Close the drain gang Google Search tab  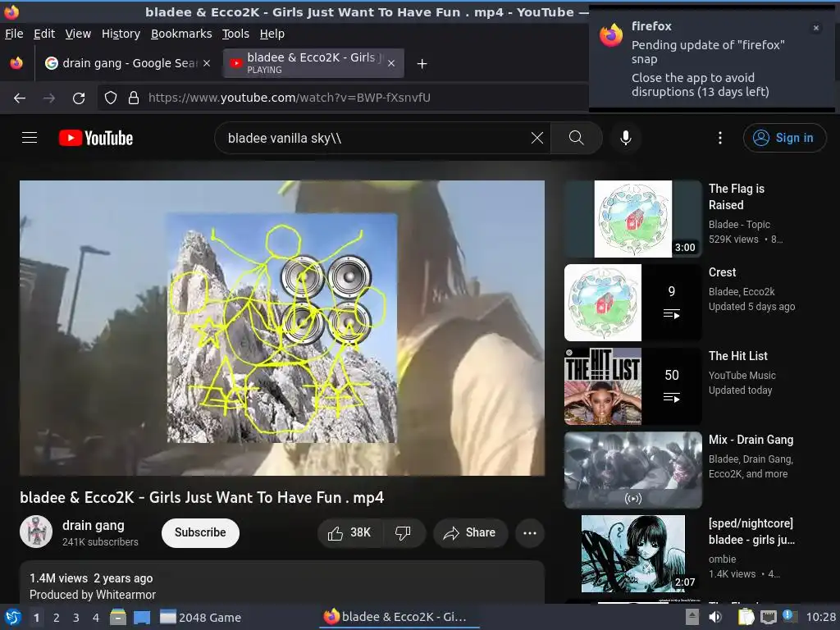tap(206, 63)
